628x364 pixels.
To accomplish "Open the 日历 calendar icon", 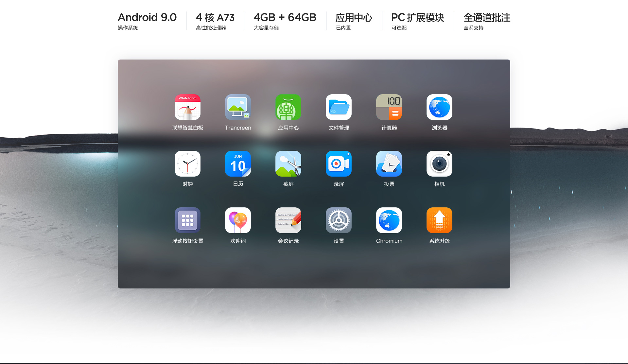I will (238, 164).
